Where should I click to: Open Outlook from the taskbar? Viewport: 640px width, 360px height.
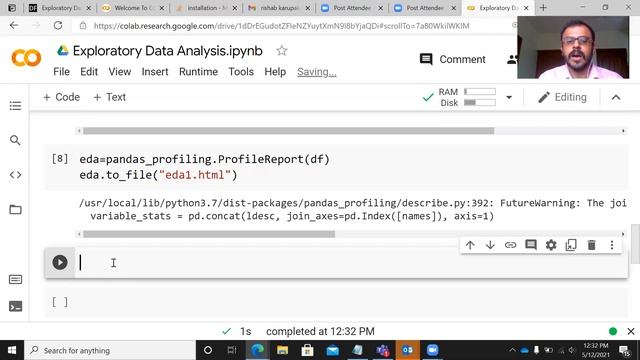tap(407, 350)
